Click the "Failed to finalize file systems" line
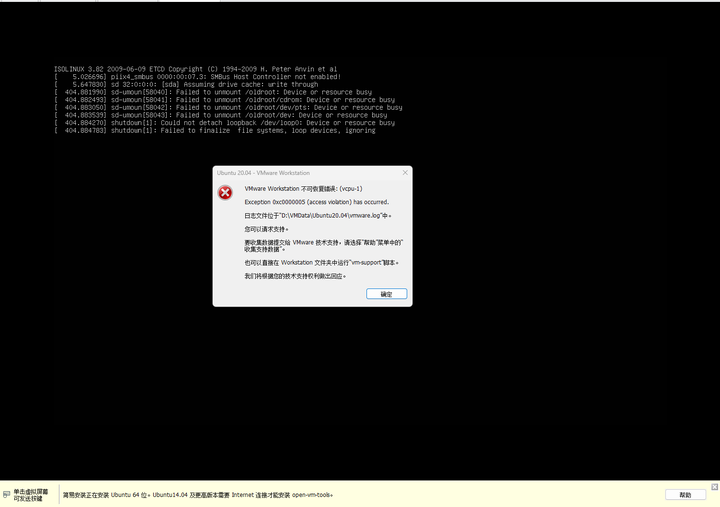The height and width of the screenshot is (507, 720). (x=215, y=130)
